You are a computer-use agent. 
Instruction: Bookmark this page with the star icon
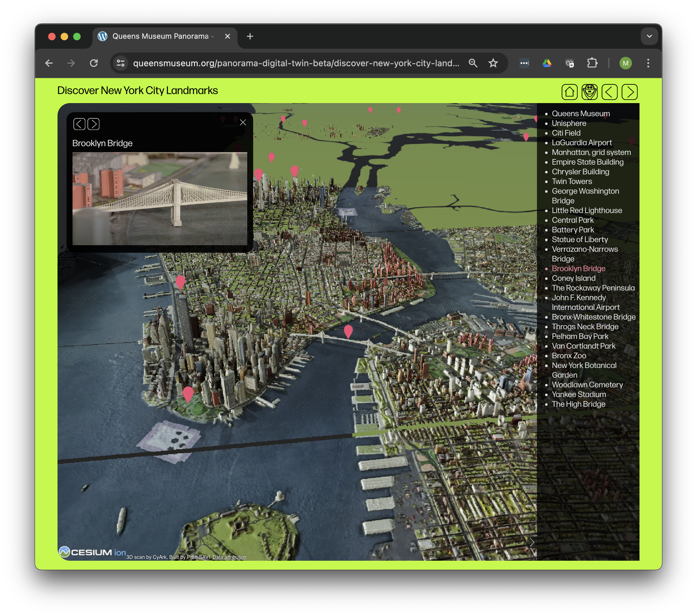coord(493,63)
